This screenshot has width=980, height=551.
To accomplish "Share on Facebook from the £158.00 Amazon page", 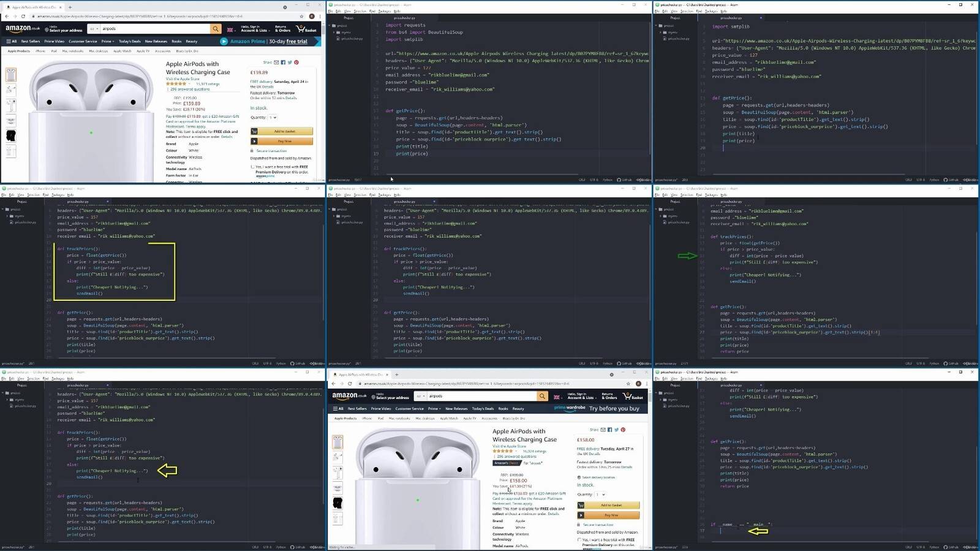I will tap(609, 430).
